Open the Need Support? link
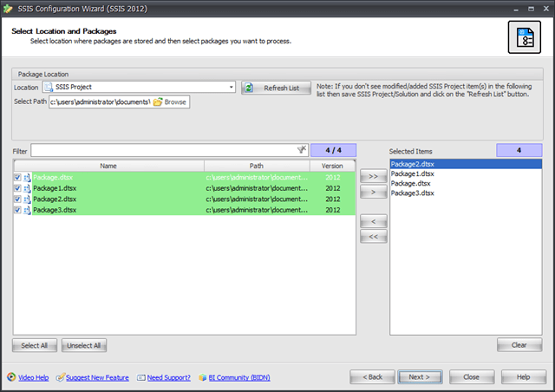Screen dimensions: 555x392 pos(168,377)
